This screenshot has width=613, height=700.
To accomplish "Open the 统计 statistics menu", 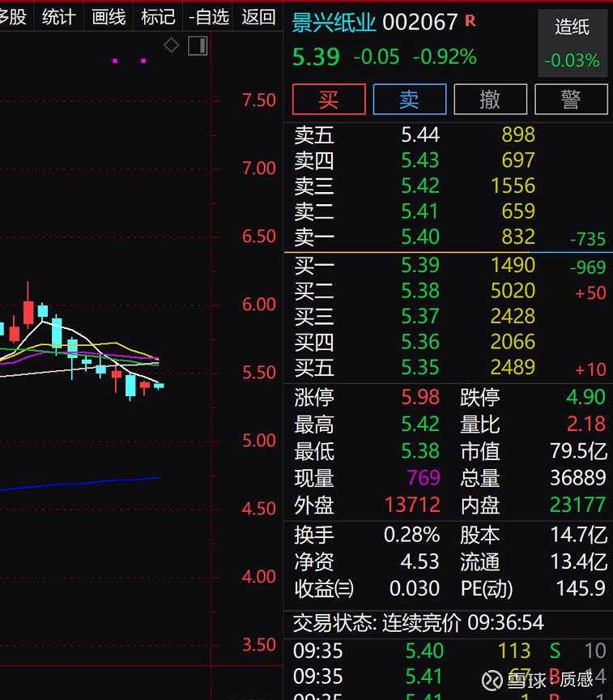I will 59,17.
